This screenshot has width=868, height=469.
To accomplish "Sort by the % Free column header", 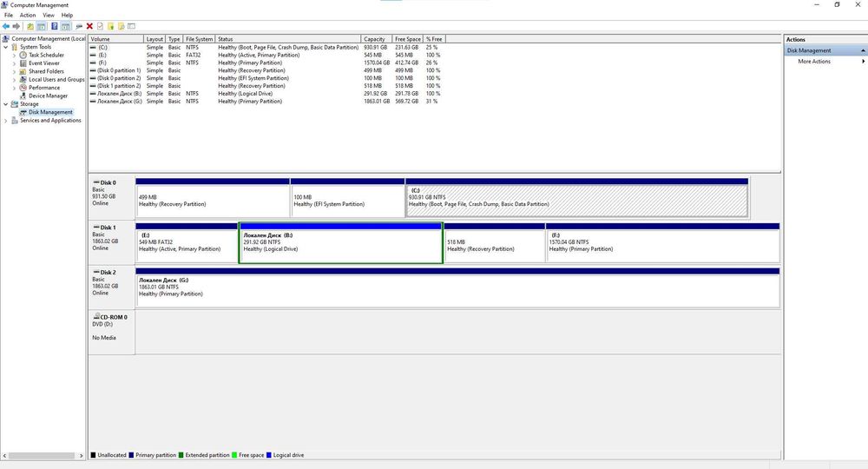I will [434, 39].
